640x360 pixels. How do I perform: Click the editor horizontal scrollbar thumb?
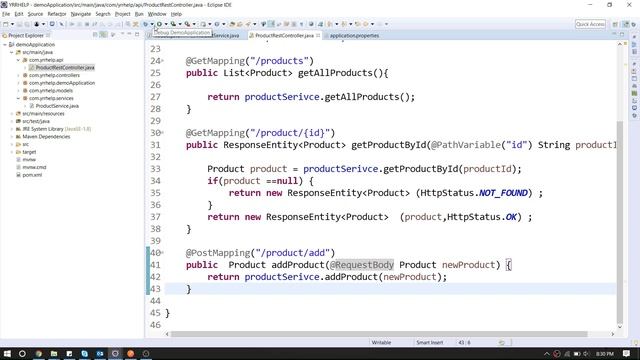tap(379, 334)
